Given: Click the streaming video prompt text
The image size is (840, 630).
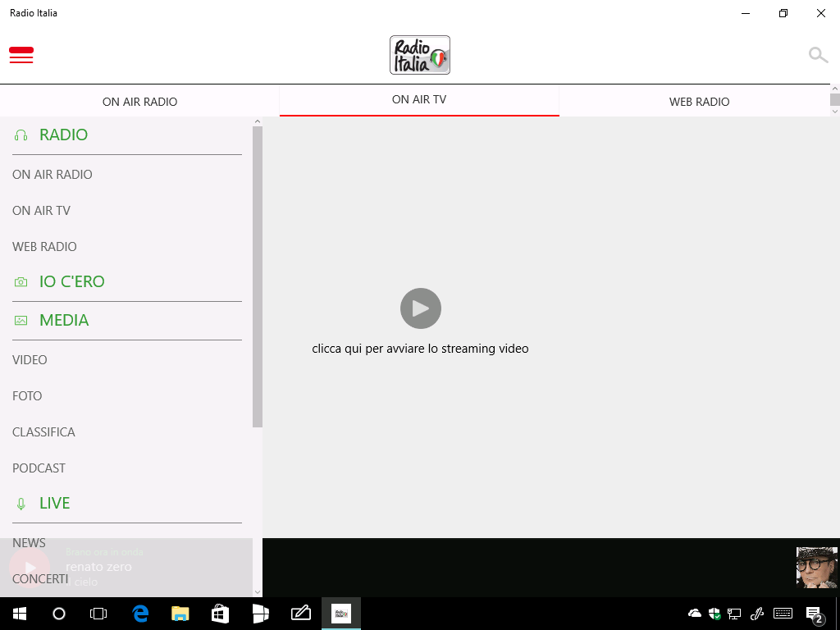Looking at the screenshot, I should pos(421,349).
